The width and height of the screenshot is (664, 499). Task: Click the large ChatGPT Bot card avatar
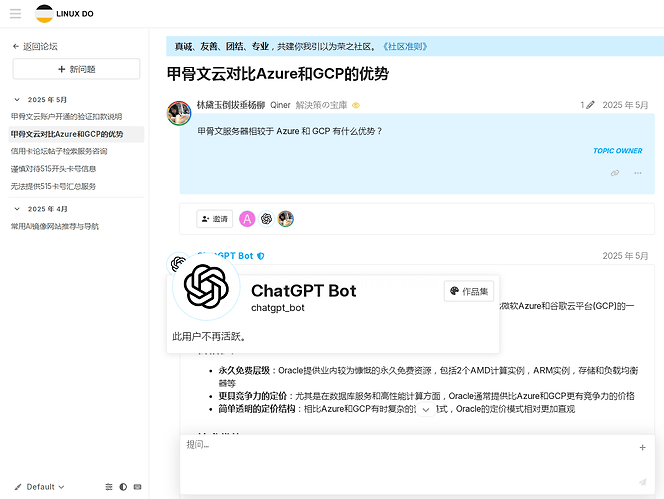206,286
